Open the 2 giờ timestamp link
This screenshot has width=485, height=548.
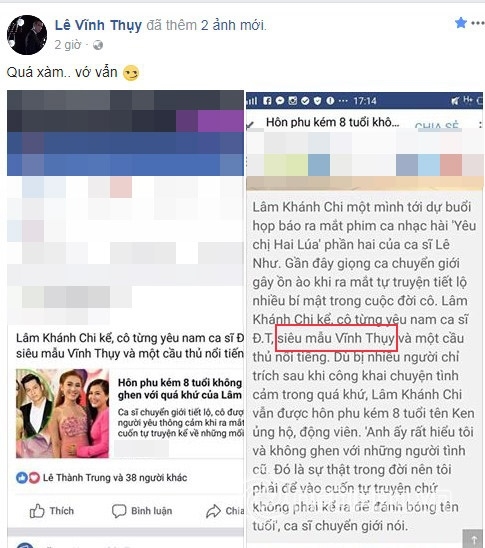point(67,45)
